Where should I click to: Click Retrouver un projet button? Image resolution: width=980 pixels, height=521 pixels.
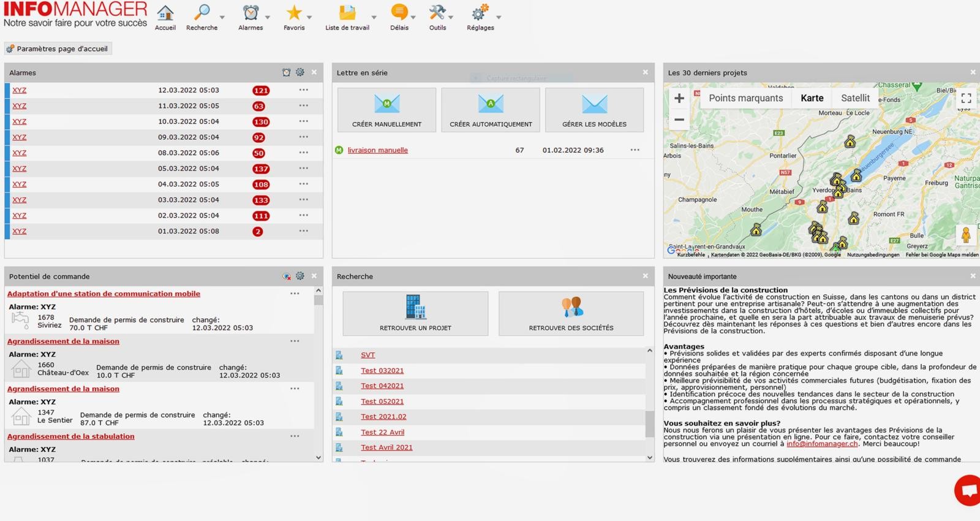415,313
